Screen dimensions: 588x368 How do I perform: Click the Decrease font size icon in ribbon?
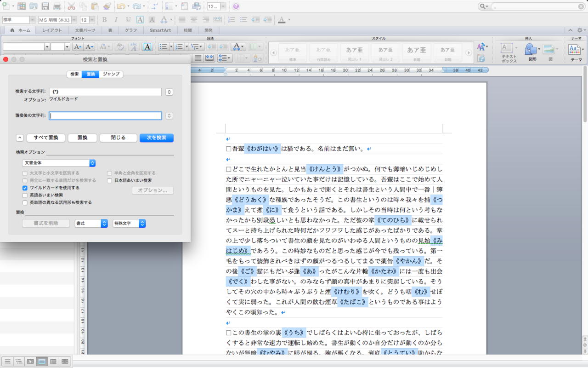(89, 46)
